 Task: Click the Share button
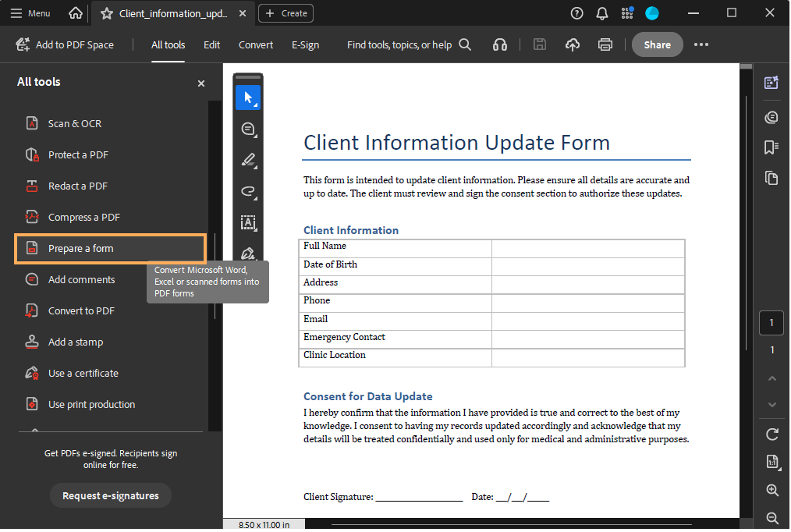[x=657, y=45]
